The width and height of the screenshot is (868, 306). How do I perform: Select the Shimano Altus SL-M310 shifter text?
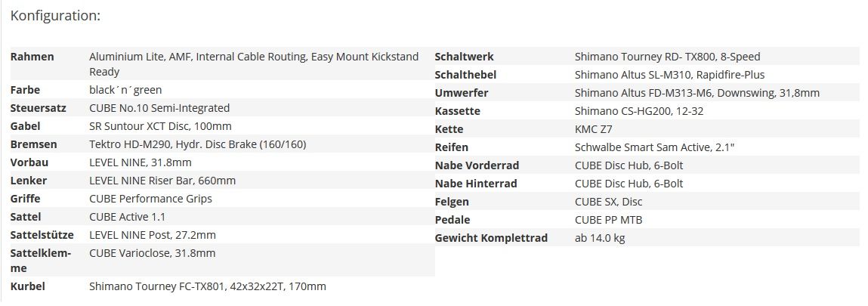click(669, 75)
